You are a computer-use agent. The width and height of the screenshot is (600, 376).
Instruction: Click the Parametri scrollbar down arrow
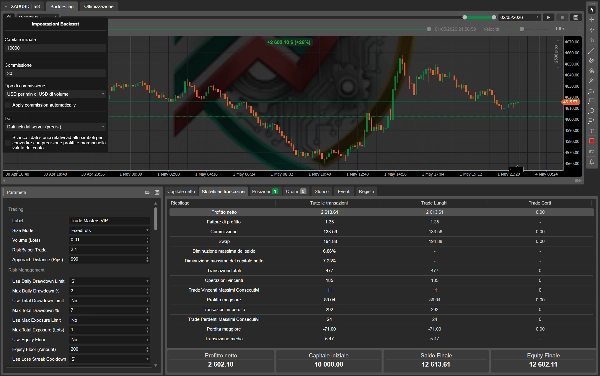tap(155, 366)
